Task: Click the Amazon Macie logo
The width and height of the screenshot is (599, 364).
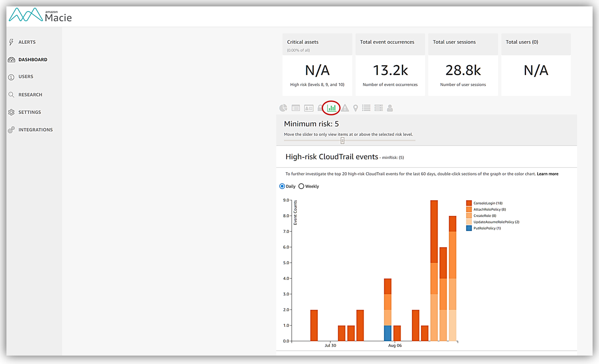Action: point(40,15)
